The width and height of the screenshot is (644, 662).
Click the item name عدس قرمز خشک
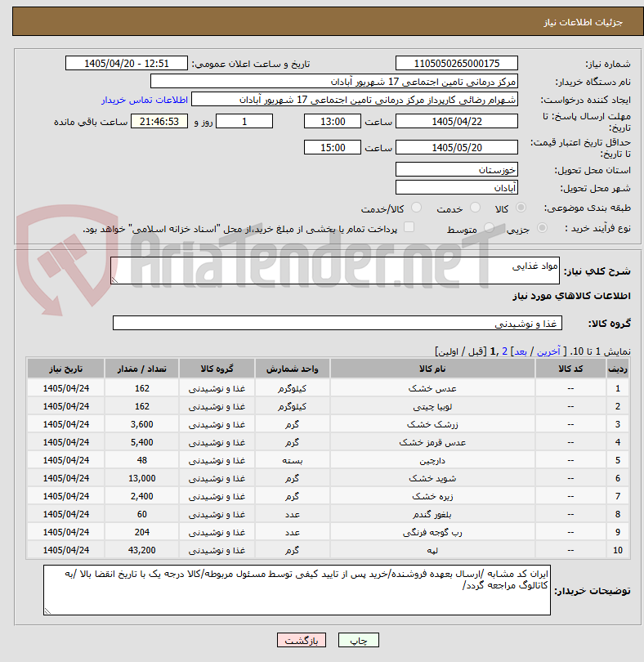point(432,442)
